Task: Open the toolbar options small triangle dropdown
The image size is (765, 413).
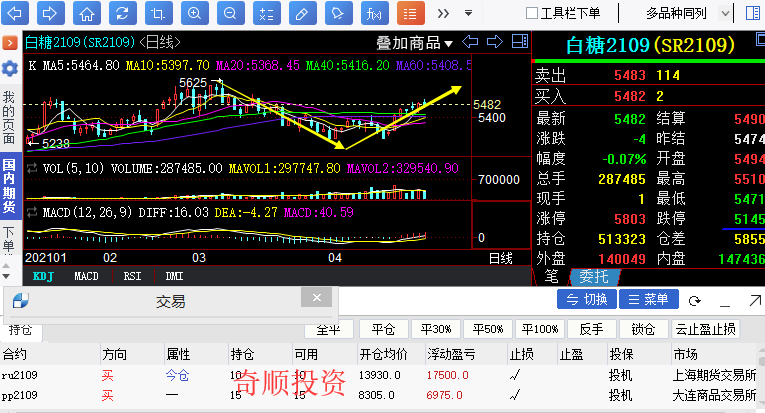Action: 468,13
